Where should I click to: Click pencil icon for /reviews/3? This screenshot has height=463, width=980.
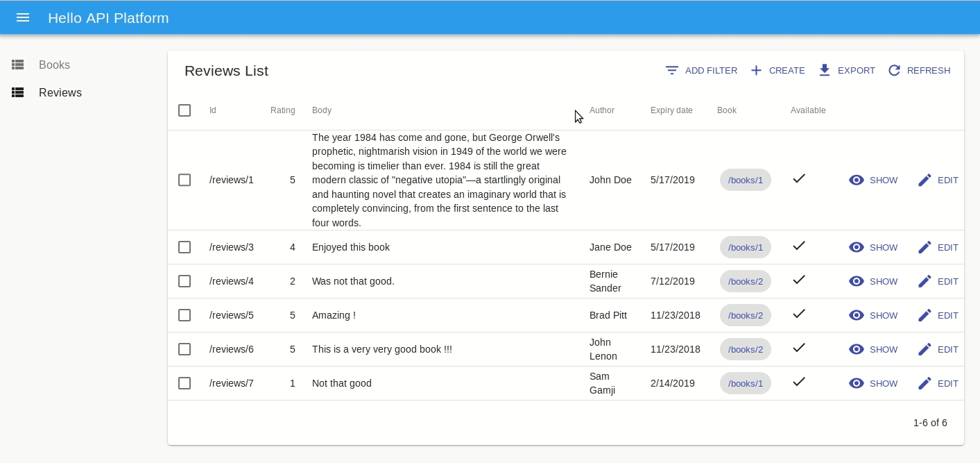pyautogui.click(x=925, y=247)
